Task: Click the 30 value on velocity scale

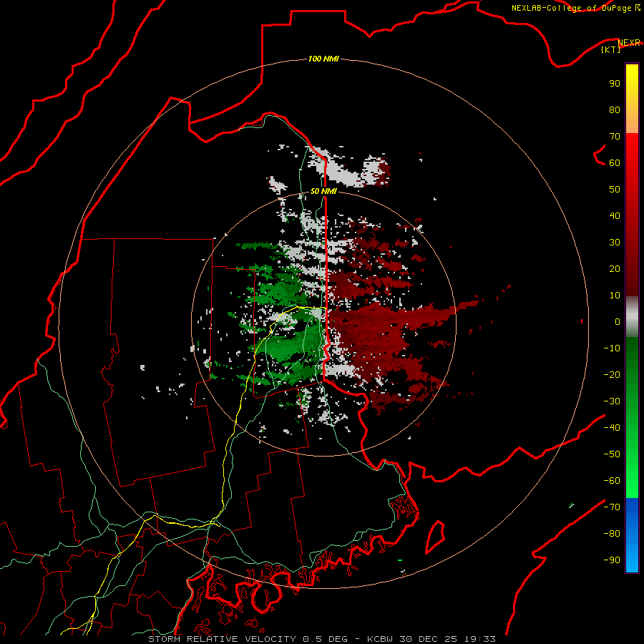Action: click(615, 243)
